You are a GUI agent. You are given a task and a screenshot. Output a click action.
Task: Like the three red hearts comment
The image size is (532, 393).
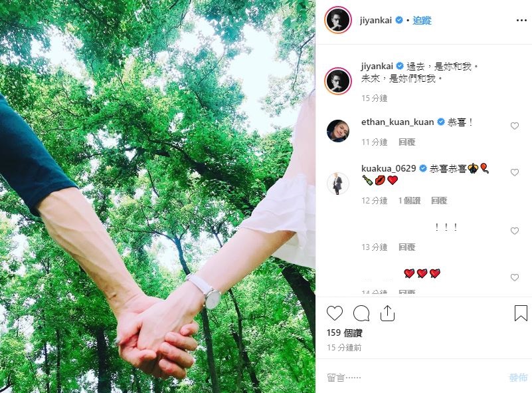[515, 277]
